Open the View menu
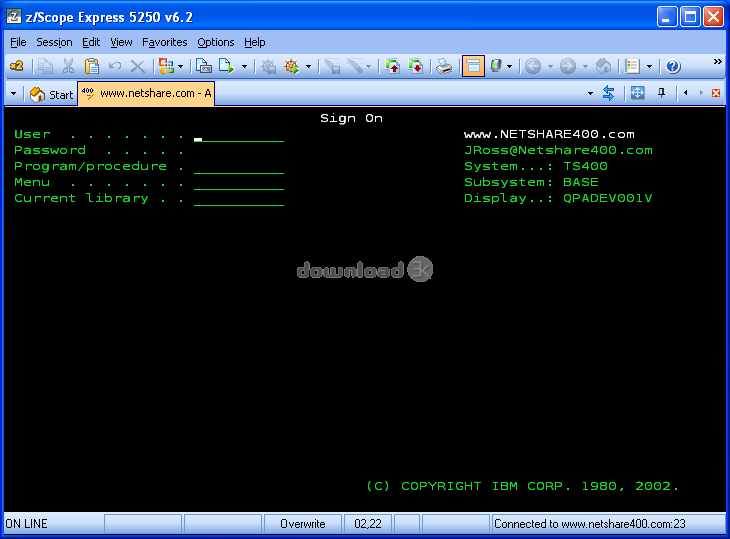 pos(121,42)
